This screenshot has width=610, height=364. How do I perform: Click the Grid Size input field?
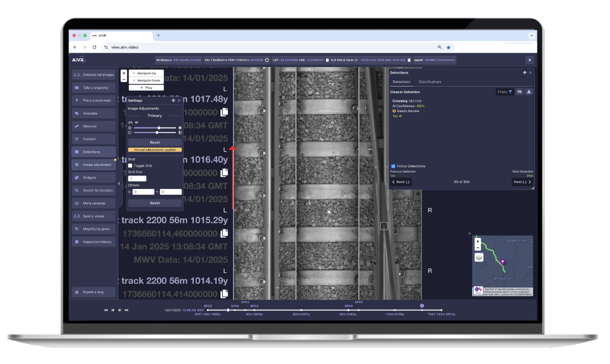coord(137,179)
